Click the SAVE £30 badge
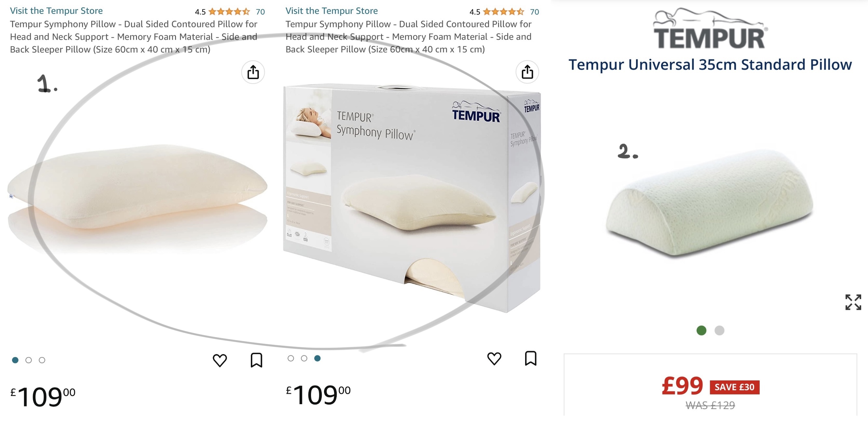This screenshot has height=425, width=868. (x=735, y=387)
